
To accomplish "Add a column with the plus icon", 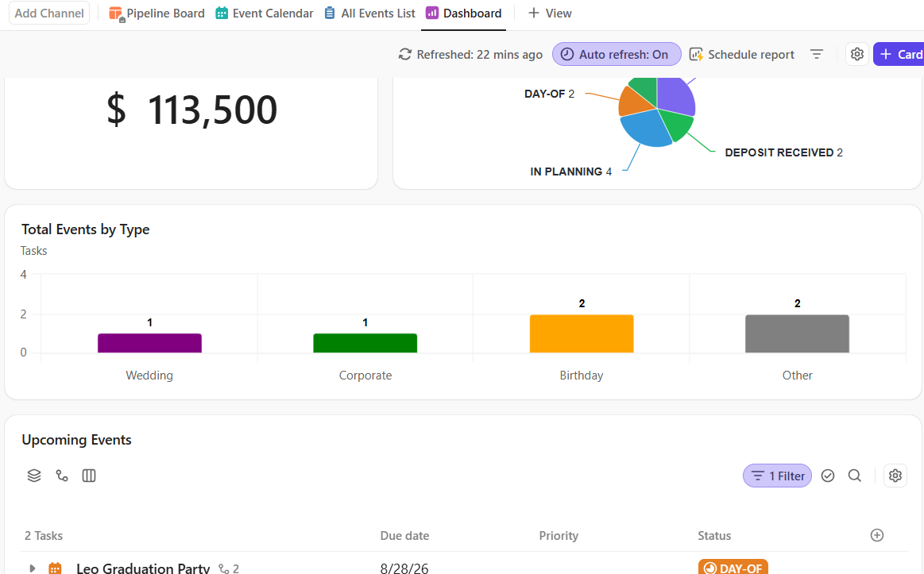I will 877,535.
